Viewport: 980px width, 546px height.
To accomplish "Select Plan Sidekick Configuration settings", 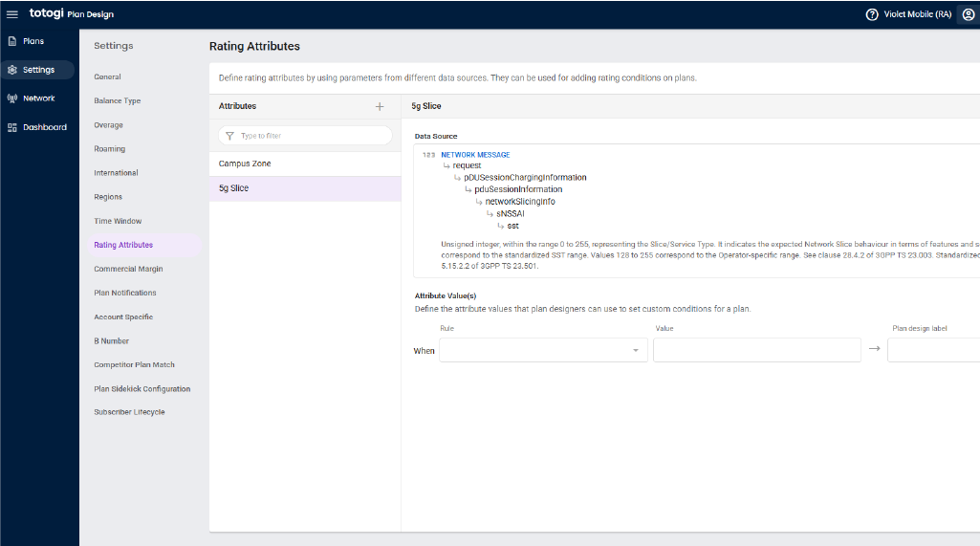I will tap(142, 389).
